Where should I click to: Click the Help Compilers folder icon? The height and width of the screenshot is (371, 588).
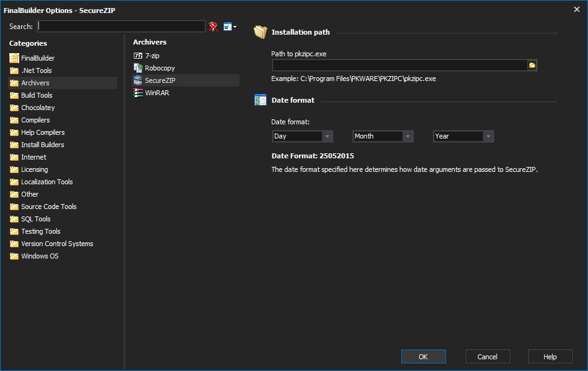(14, 132)
